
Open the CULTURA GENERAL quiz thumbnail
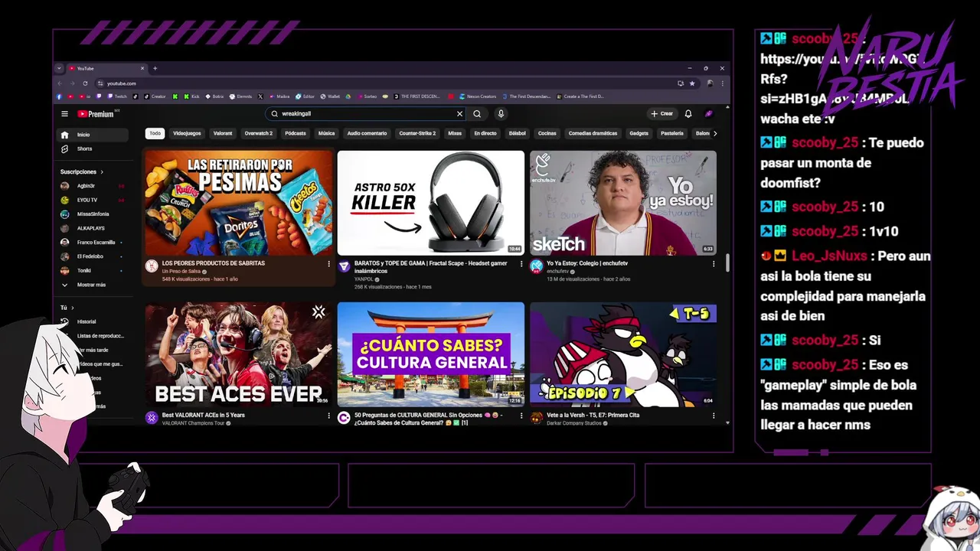431,354
